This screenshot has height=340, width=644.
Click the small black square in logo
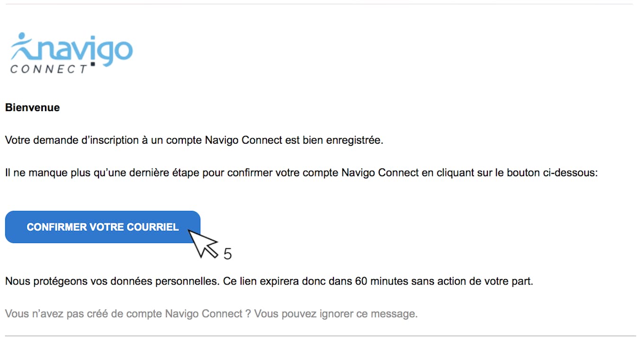pyautogui.click(x=93, y=63)
